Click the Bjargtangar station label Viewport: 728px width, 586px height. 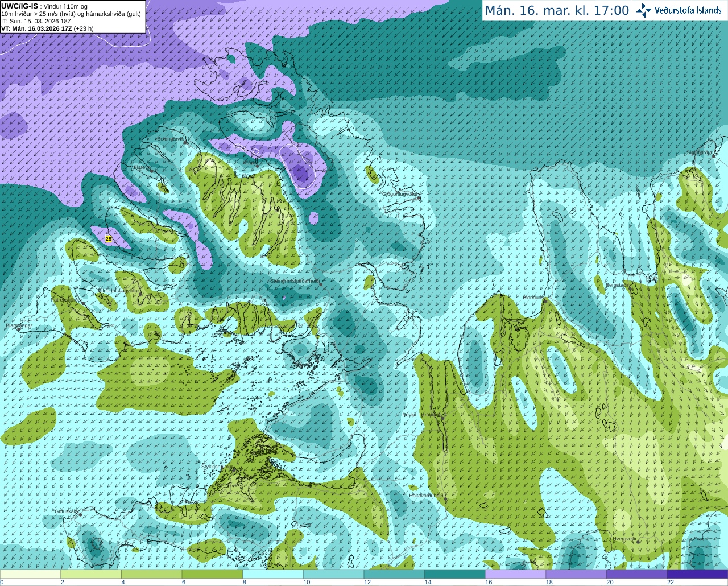[19, 326]
